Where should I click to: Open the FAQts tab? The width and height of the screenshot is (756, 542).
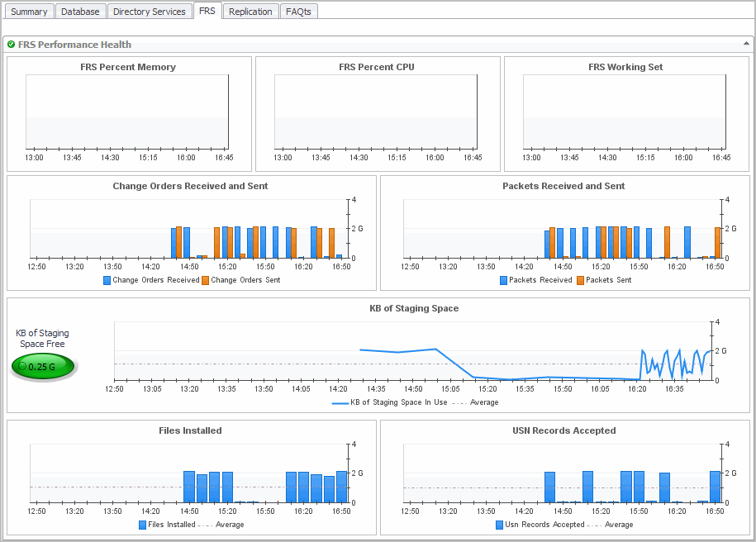[298, 12]
